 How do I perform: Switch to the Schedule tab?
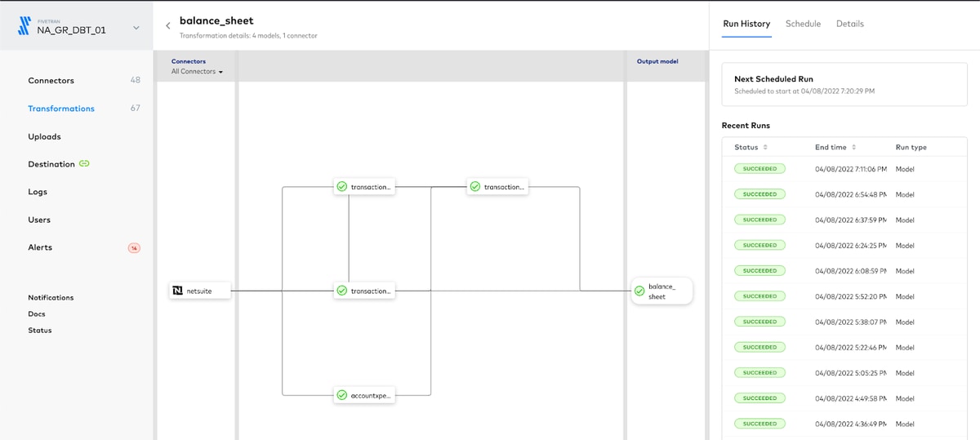click(x=803, y=24)
